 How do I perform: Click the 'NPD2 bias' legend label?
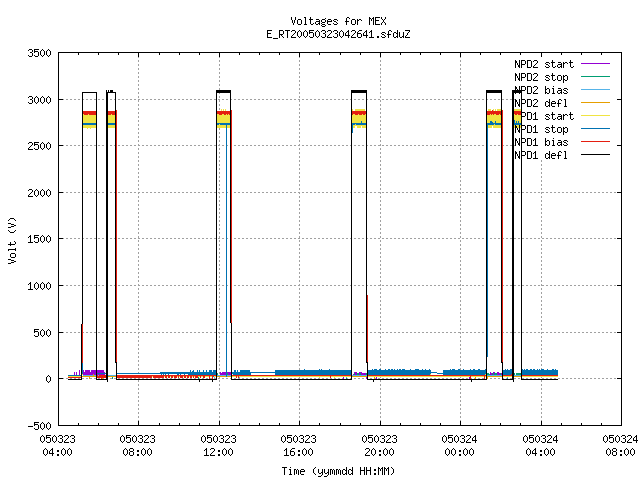click(x=541, y=90)
